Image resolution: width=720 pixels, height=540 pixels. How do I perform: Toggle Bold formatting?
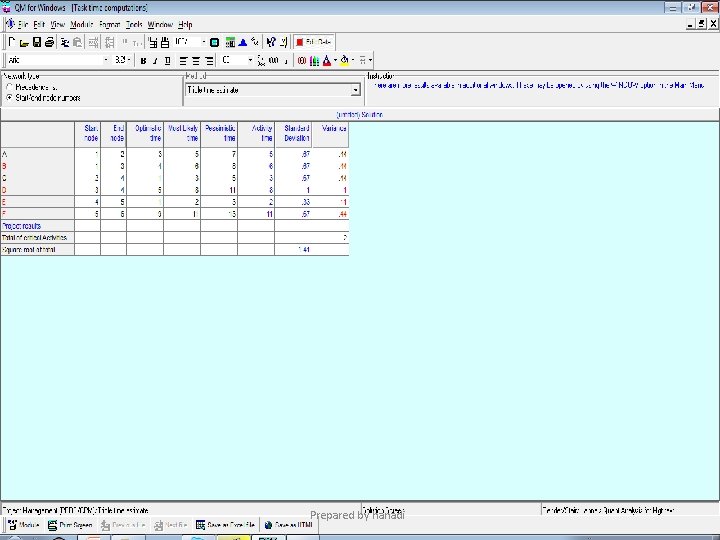point(143,60)
